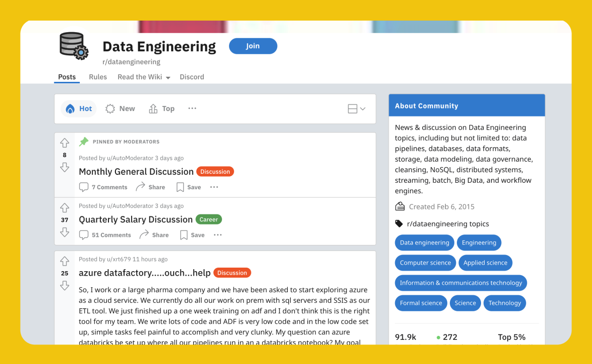Image resolution: width=592 pixels, height=364 pixels.
Task: Expand the Read the Wiki dropdown
Action: pos(144,77)
